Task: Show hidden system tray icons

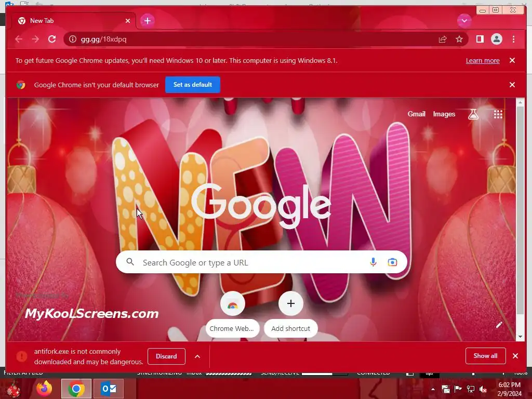Action: point(433,389)
